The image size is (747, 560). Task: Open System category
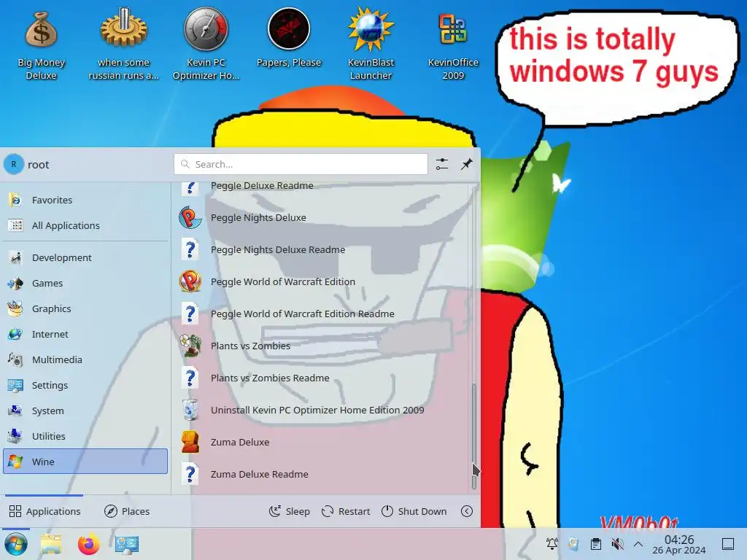(85, 411)
